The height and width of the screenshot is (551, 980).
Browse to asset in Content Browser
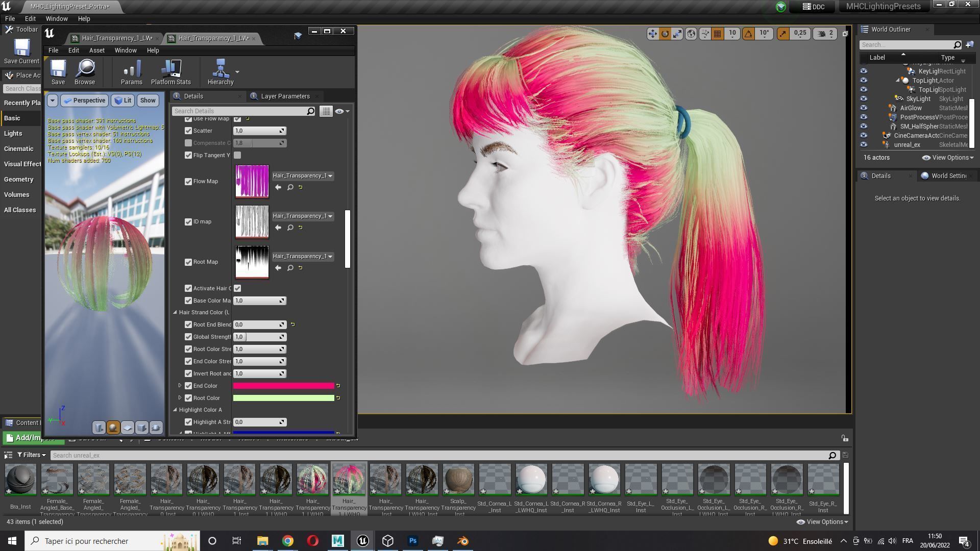85,72
